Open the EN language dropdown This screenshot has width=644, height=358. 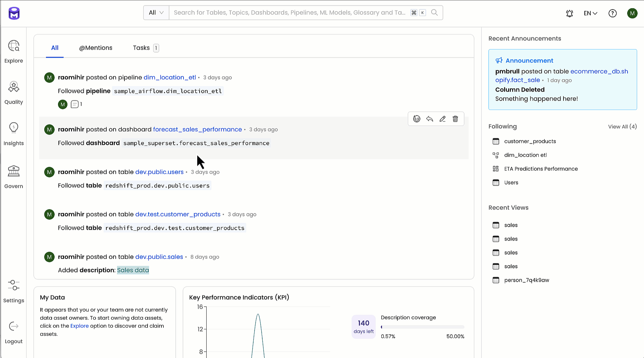590,13
